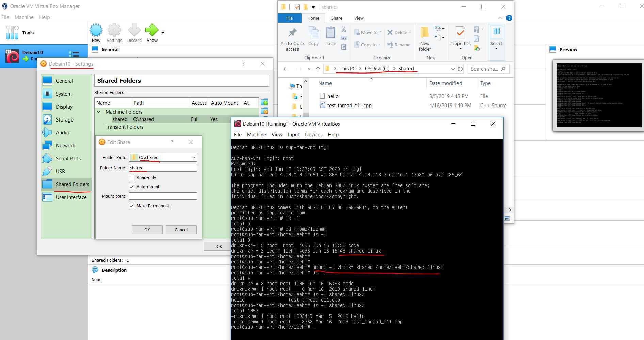Screen dimensions: 644x340
Task: Open the Debain10 VM list menu icon
Action: pos(74,54)
